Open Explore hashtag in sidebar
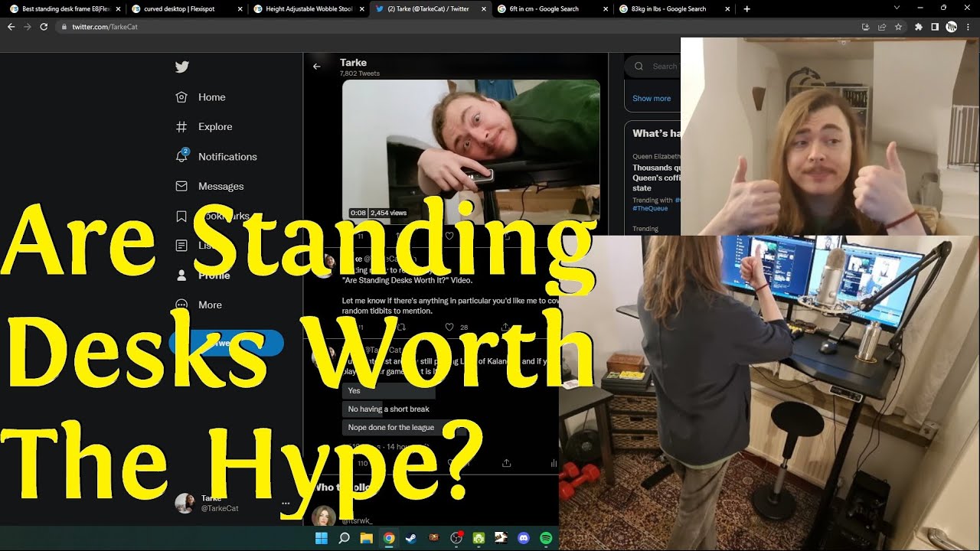The height and width of the screenshot is (551, 980). (x=204, y=127)
